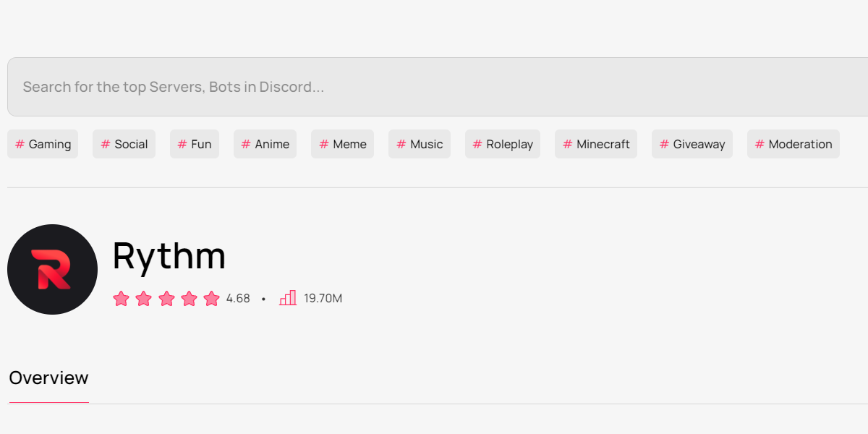Click the Meme category chip
Screen dimensions: 868x434
342,144
